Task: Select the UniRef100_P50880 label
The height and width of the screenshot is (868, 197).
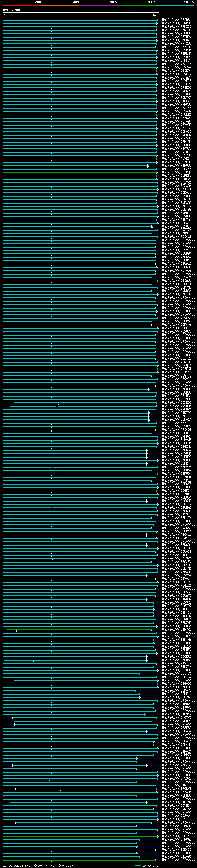Action: (x=176, y=461)
